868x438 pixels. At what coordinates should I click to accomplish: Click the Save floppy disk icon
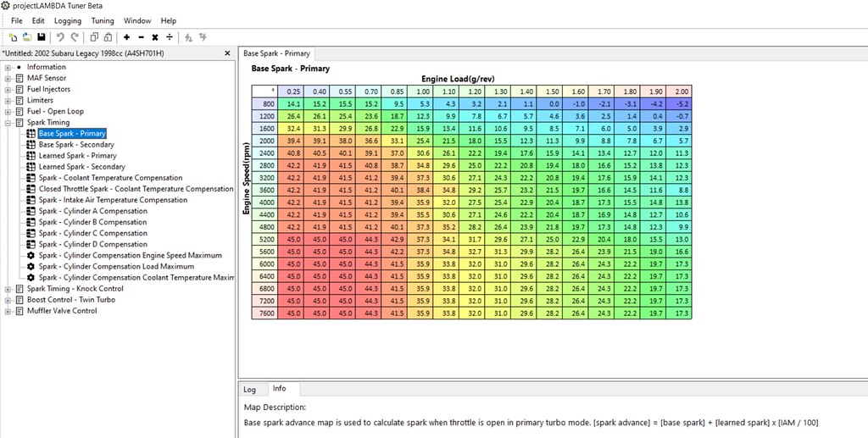[41, 37]
